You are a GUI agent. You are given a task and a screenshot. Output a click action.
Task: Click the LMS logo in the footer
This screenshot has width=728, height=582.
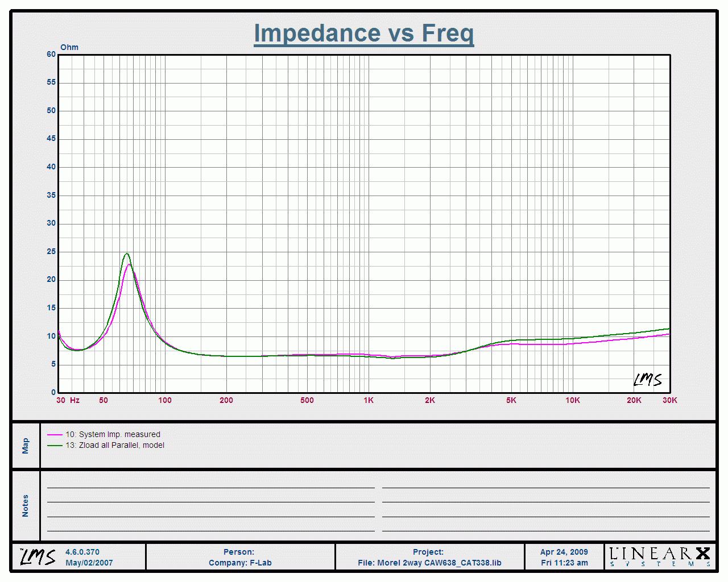tap(38, 557)
